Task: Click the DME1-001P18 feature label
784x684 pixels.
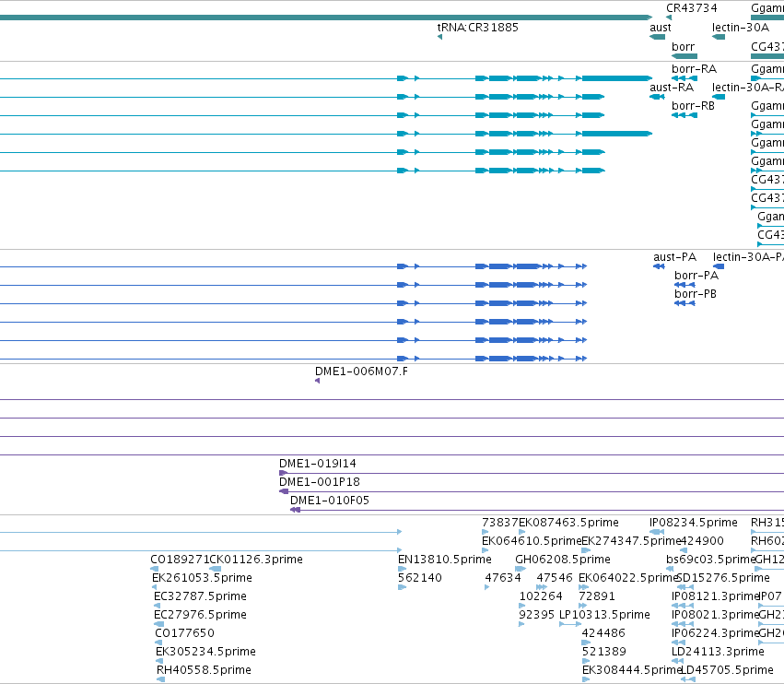Action: (x=320, y=482)
